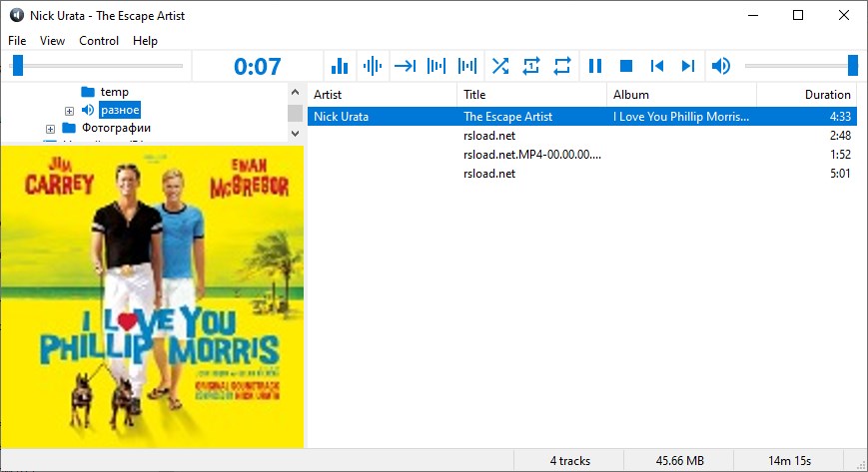This screenshot has width=868, height=472.
Task: Click the toolbar icon before the shuffle icon
Action: tap(467, 67)
